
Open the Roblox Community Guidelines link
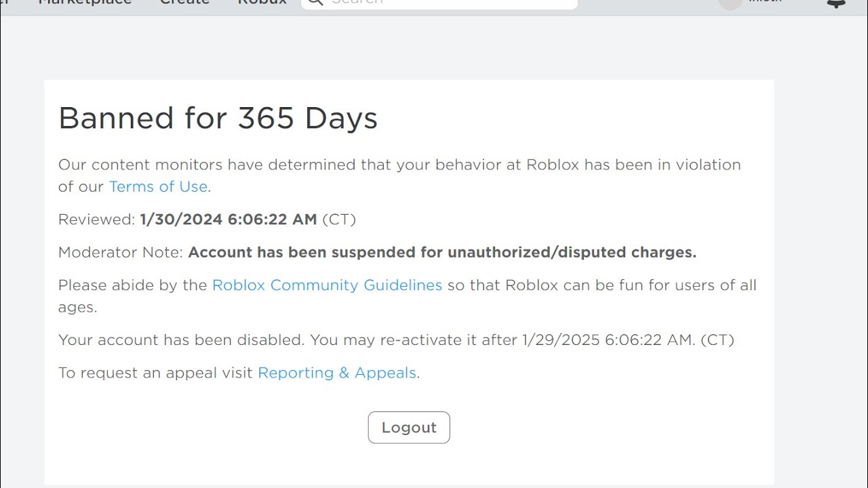pos(327,285)
